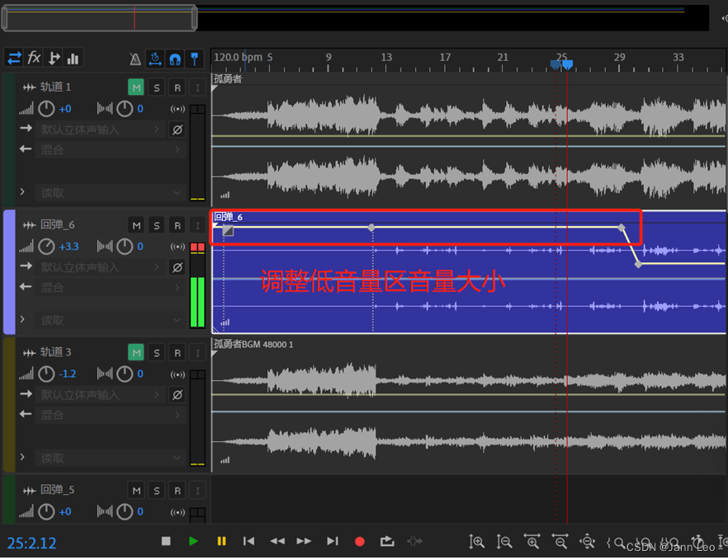Zoom in amplitude icon
The height and width of the screenshot is (560, 728).
click(477, 541)
